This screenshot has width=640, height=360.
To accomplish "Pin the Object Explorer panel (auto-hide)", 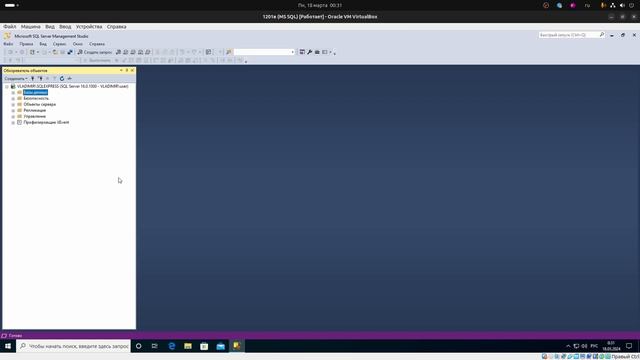I will [127, 71].
